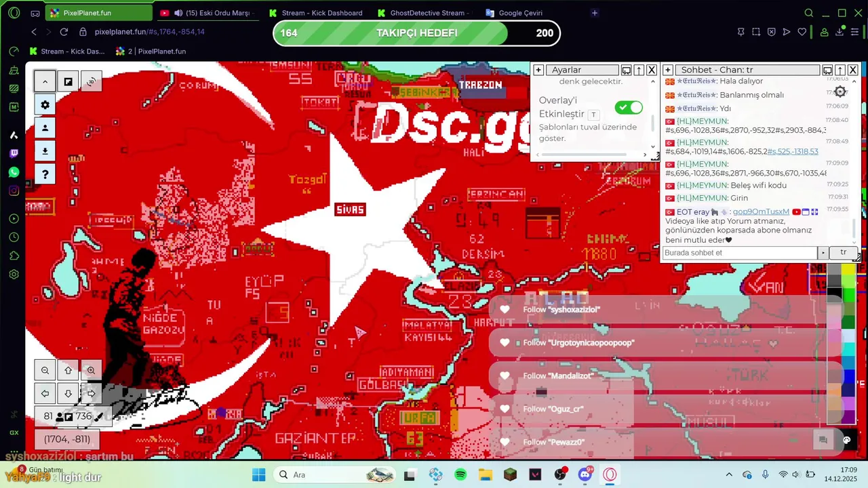The width and height of the screenshot is (868, 488).
Task: Open browser downloads icon
Action: point(840,32)
